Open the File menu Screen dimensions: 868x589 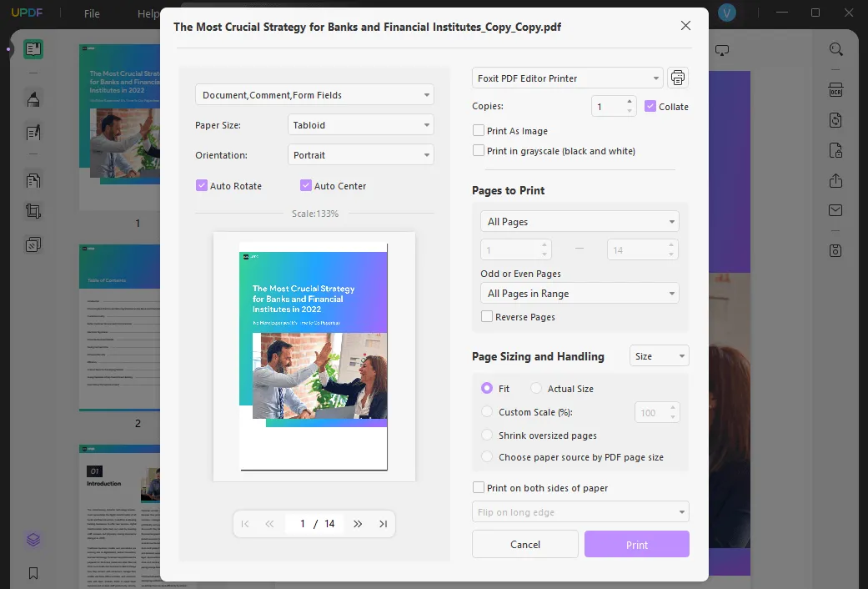click(x=91, y=13)
